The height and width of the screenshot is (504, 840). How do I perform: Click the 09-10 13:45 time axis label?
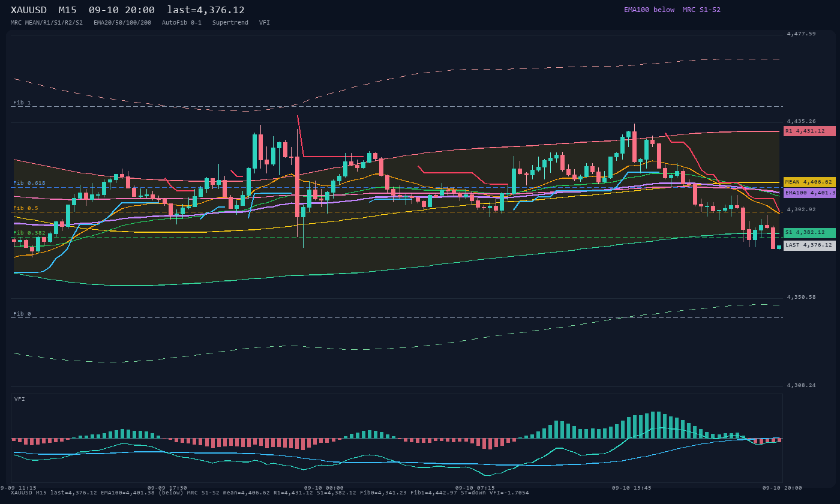click(632, 488)
